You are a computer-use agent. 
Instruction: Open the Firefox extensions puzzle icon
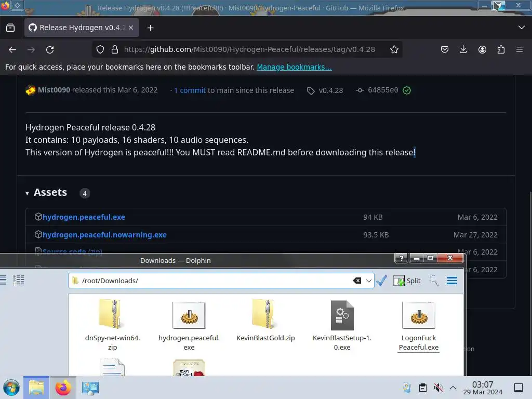tap(501, 49)
